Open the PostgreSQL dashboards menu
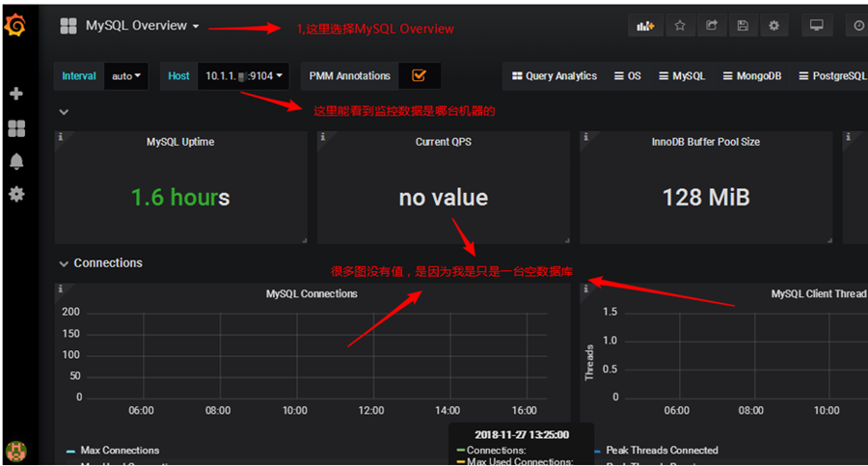Screen dimensions: 868x466 coord(832,76)
